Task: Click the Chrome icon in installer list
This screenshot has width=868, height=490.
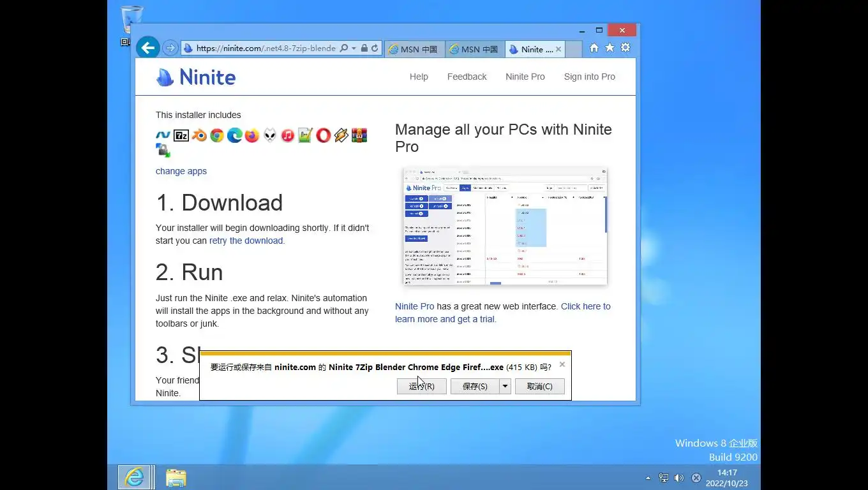Action: coord(217,135)
